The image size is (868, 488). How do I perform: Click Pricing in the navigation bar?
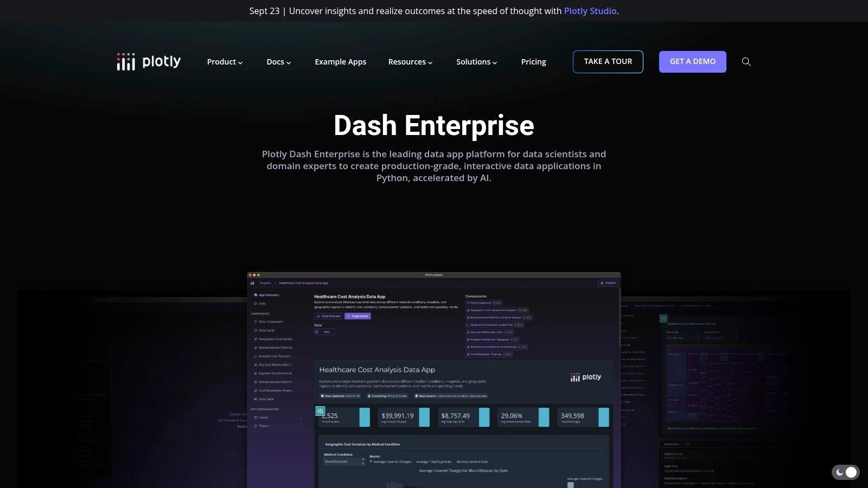pos(533,62)
